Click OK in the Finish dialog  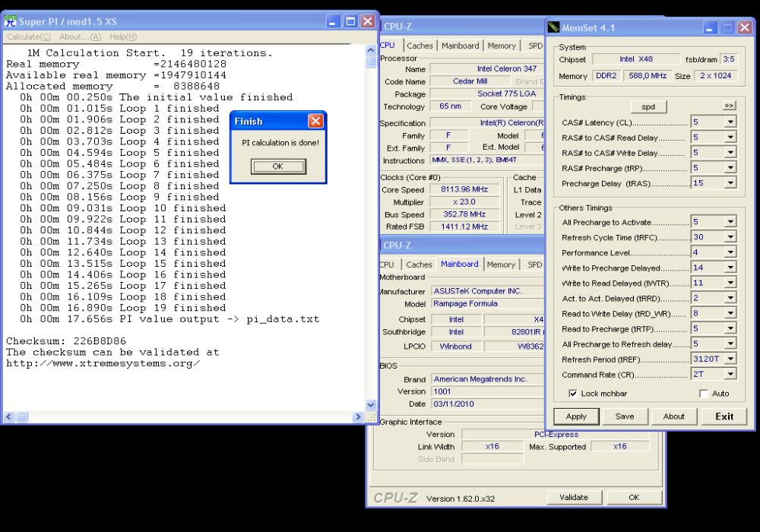pos(278,166)
